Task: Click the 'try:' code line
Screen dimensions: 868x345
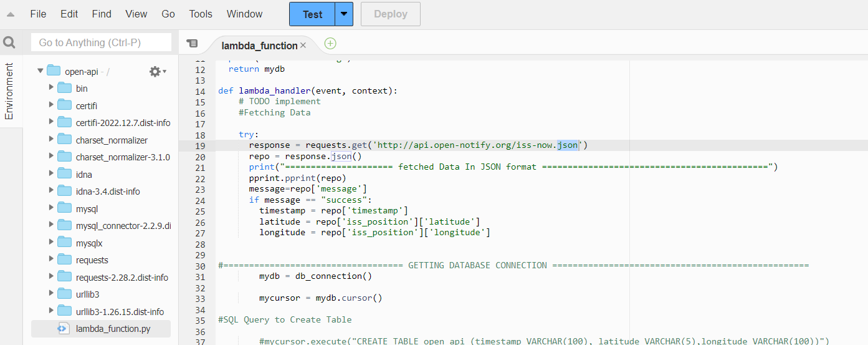Action: [x=249, y=135]
